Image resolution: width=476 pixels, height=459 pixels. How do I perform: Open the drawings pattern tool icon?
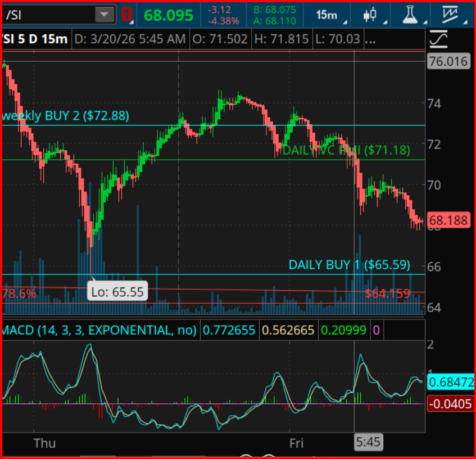click(450, 15)
